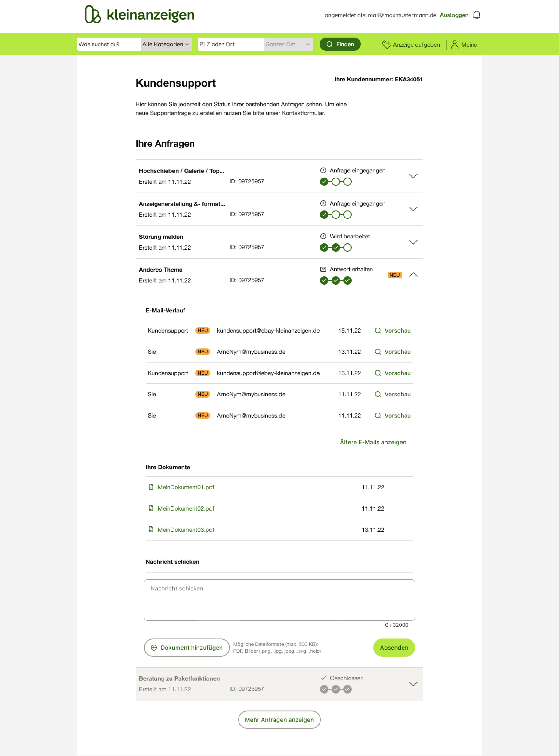
Task: Open MeinDokument01.pdf document
Action: click(x=185, y=487)
